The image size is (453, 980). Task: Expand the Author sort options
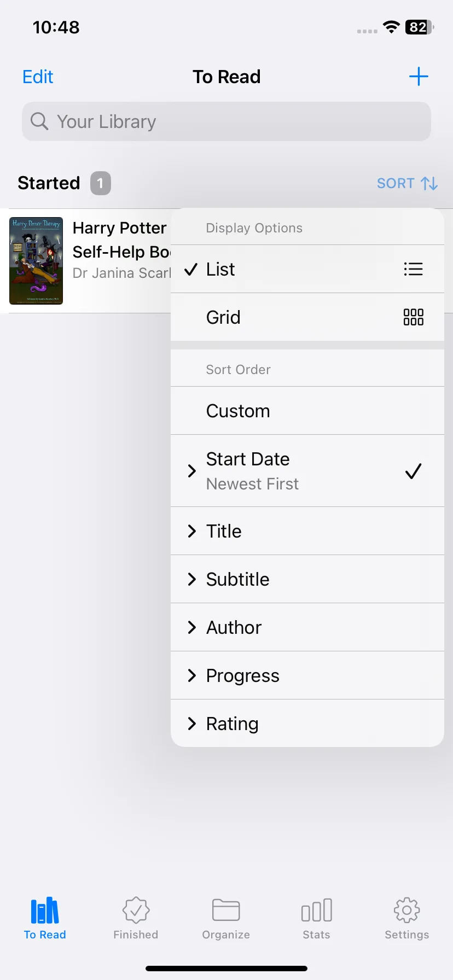307,627
